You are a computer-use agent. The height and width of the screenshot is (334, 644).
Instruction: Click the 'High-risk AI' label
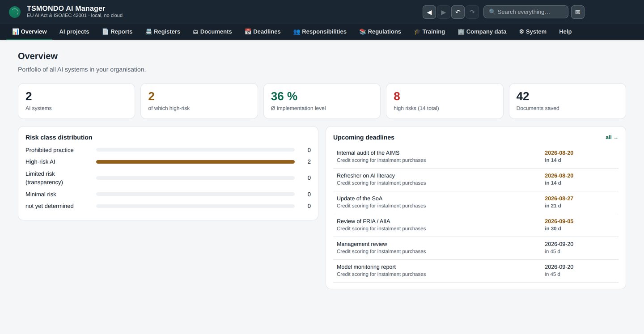(40, 162)
